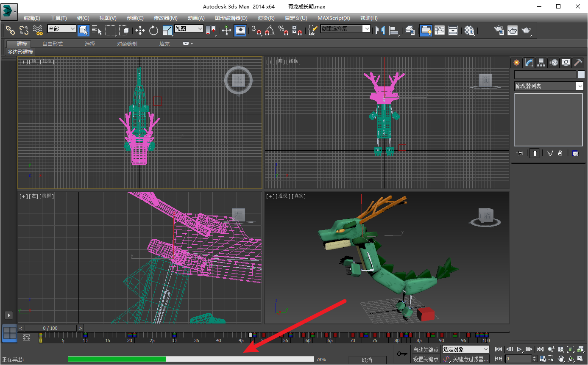Select the Select and Move tool
588x365 pixels.
[x=140, y=30]
